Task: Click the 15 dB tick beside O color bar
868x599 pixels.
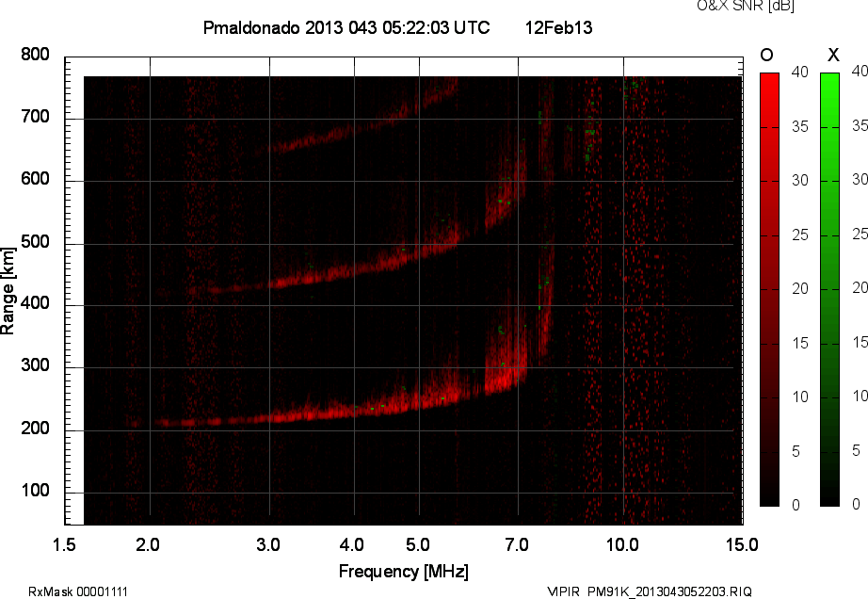Action: click(800, 343)
